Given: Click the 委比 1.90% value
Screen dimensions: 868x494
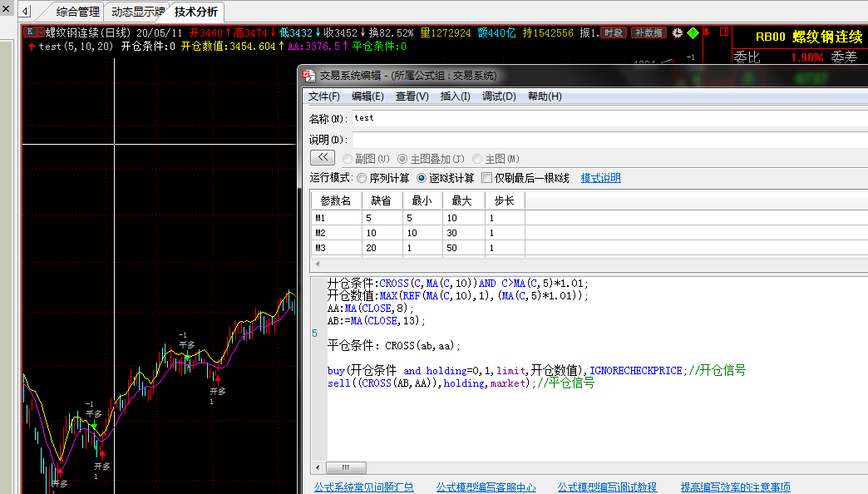Looking at the screenshot, I should pyautogui.click(x=806, y=57).
